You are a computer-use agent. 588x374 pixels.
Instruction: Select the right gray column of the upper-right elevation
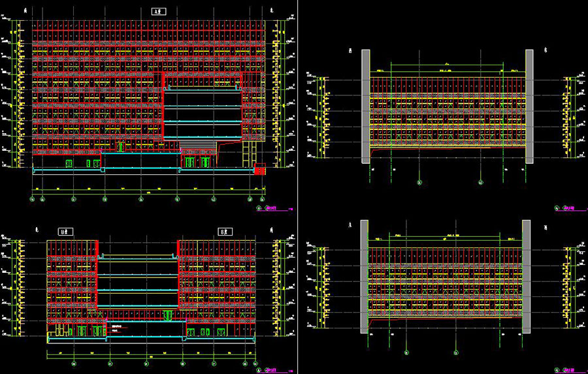(529, 106)
